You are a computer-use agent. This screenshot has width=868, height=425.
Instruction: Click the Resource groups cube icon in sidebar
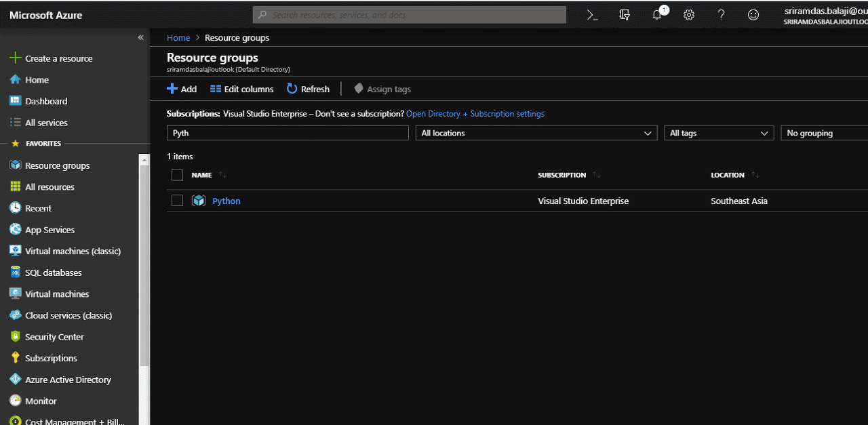click(15, 165)
